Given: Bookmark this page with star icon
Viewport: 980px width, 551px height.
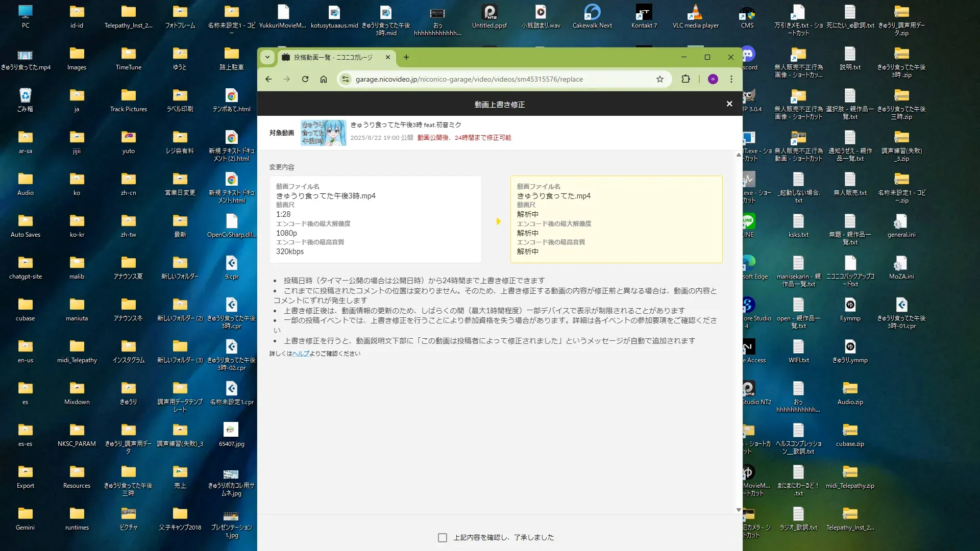Looking at the screenshot, I should tap(660, 79).
